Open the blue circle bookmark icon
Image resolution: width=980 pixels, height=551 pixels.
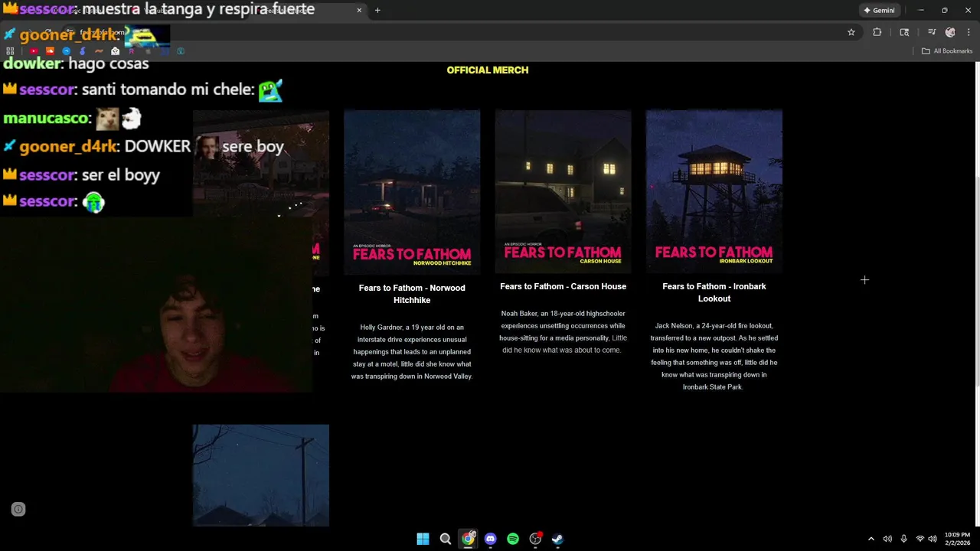pyautogui.click(x=67, y=51)
